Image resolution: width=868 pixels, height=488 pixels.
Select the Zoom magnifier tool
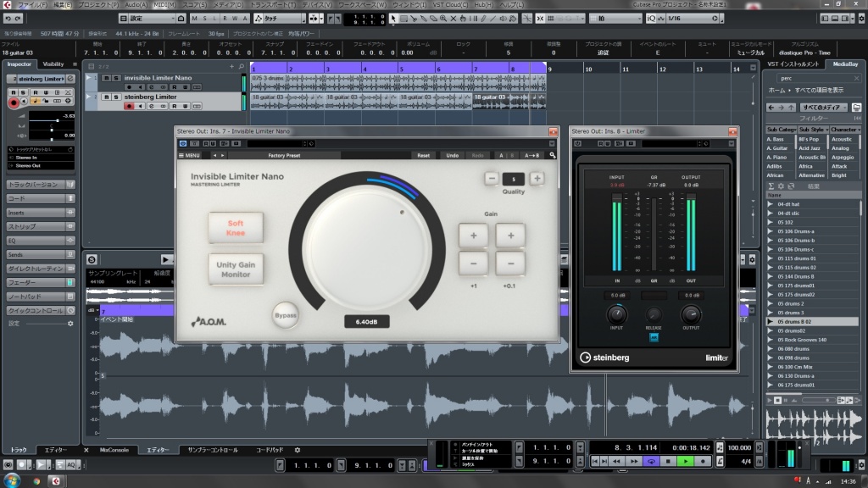(443, 19)
